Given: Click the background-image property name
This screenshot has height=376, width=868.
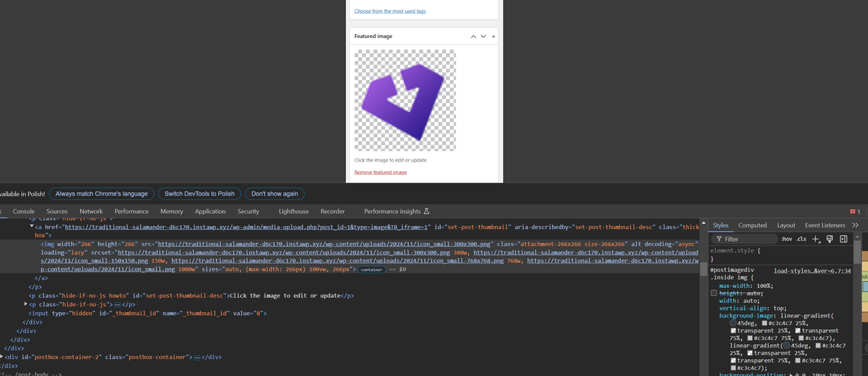Looking at the screenshot, I should (x=747, y=316).
